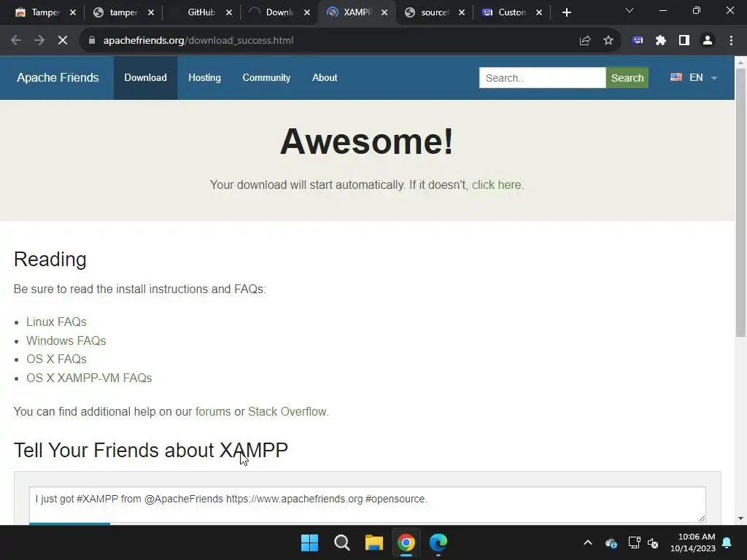View site information via the lock icon
This screenshot has height=560, width=747.
[x=92, y=41]
